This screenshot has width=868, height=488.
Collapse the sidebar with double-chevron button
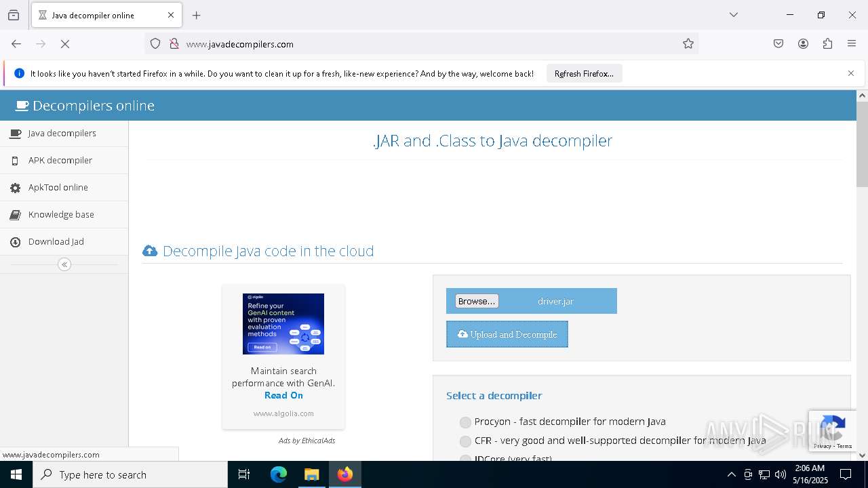coord(64,264)
